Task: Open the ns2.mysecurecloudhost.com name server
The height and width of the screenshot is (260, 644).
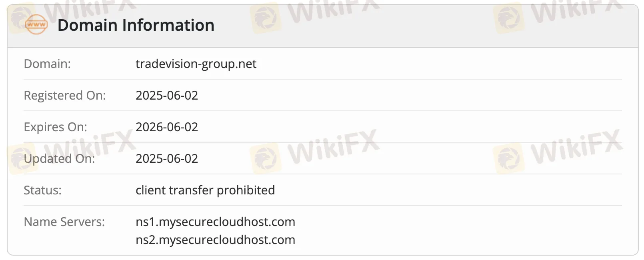Action: coord(215,240)
